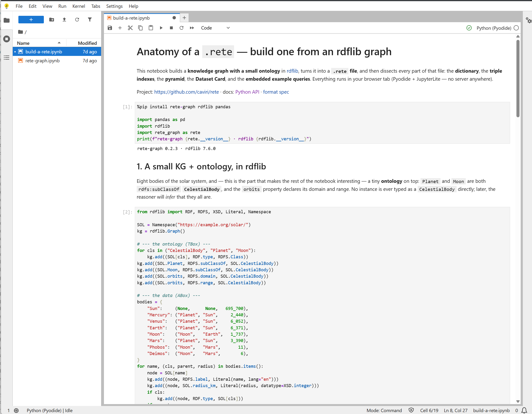Click the status bar kernel gear icon
532x414 pixels.
pos(16,410)
